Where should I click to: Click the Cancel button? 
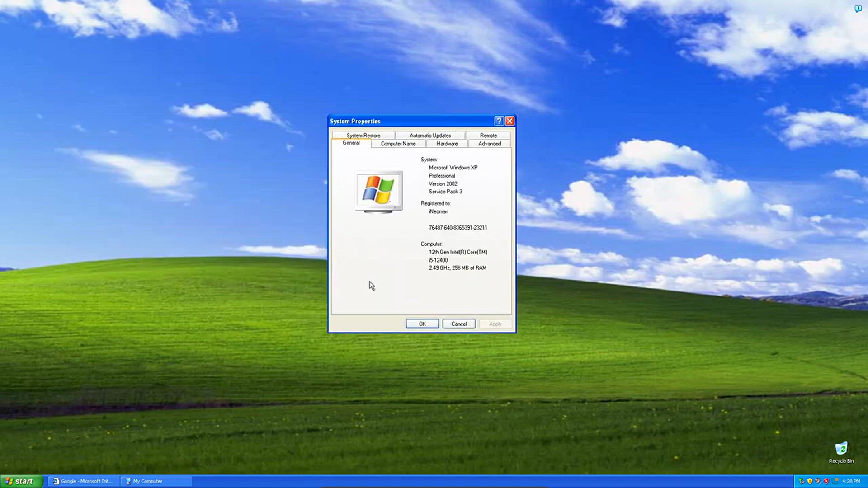pyautogui.click(x=459, y=324)
